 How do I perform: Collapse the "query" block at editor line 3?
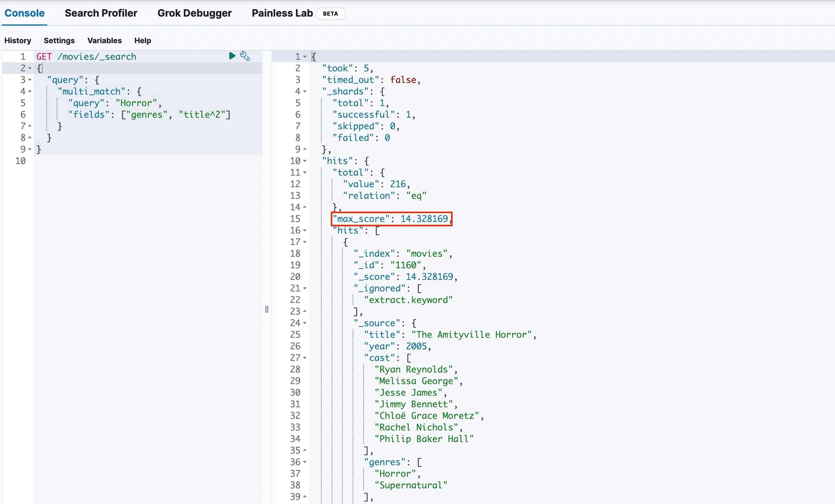pyautogui.click(x=30, y=80)
